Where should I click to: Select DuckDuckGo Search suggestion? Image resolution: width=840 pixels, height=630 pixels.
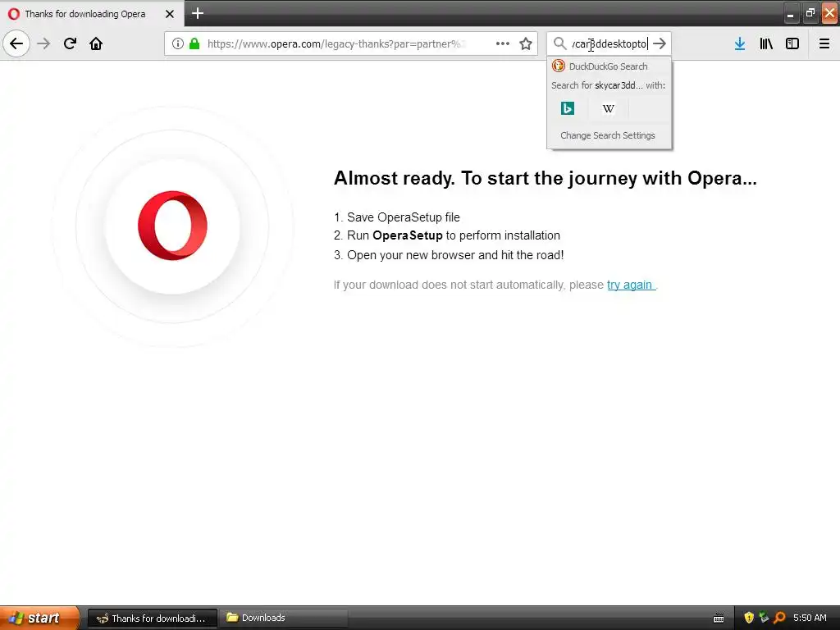(609, 66)
